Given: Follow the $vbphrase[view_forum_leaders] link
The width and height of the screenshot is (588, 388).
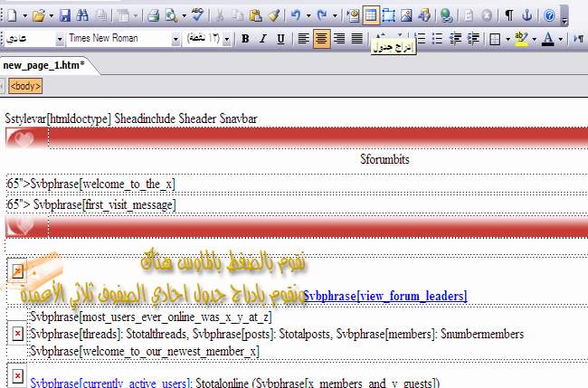Looking at the screenshot, I should [384, 296].
